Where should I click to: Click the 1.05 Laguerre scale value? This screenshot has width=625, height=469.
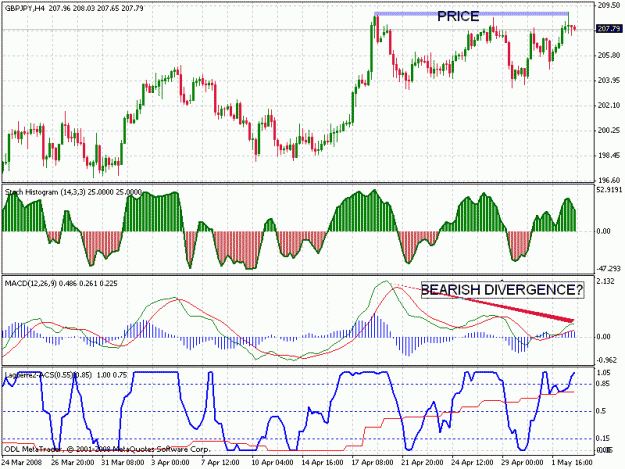pos(605,373)
